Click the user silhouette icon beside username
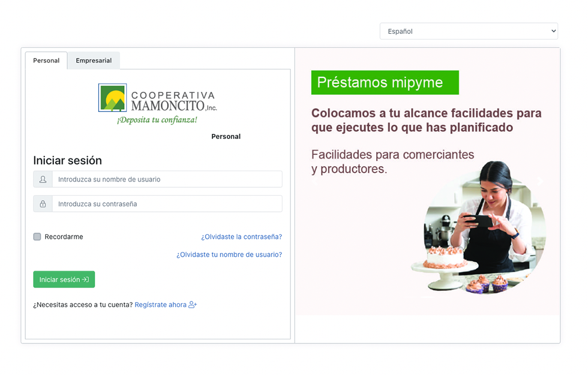This screenshot has width=588, height=375. [x=43, y=179]
